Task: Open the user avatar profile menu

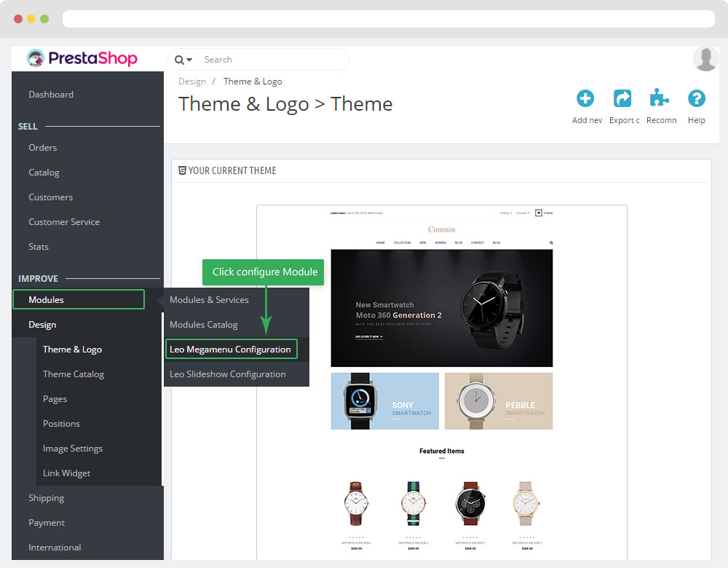Action: [705, 59]
